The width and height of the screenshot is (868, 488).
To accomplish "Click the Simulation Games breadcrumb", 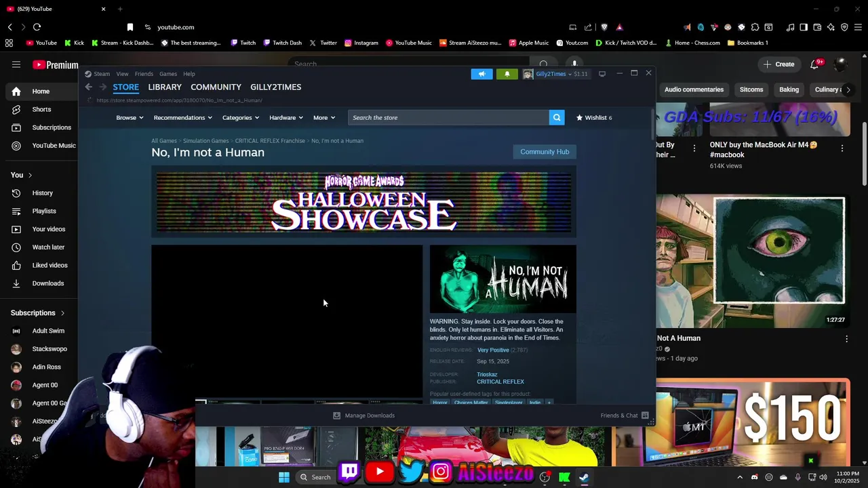I will [205, 141].
